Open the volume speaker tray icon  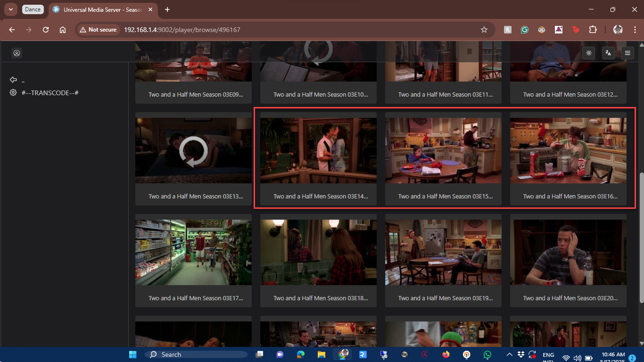[x=577, y=358]
